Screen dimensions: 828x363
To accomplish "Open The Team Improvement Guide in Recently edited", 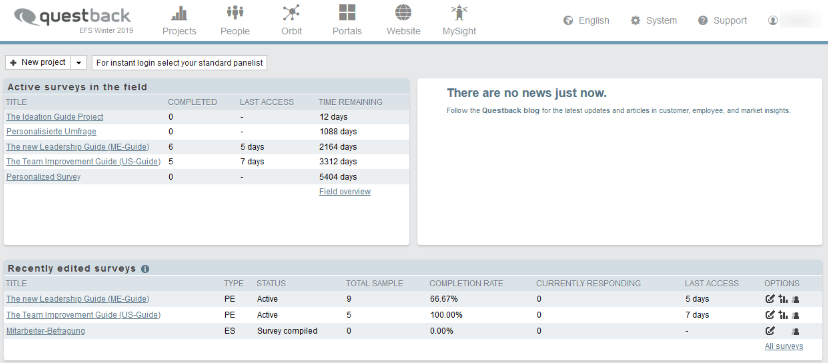I will [x=83, y=315].
